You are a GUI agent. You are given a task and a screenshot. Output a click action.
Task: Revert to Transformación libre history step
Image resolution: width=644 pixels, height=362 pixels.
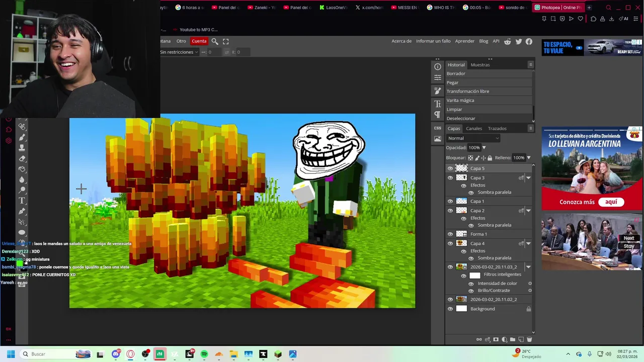coord(489,92)
